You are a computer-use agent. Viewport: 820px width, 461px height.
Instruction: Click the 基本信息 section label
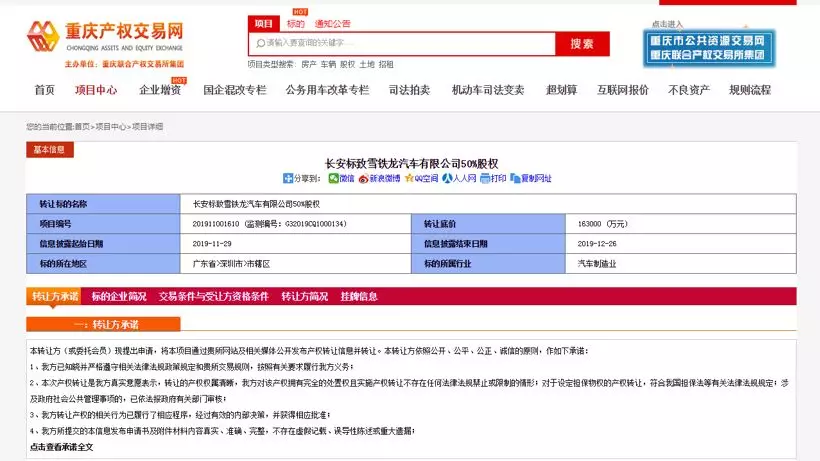click(50, 150)
